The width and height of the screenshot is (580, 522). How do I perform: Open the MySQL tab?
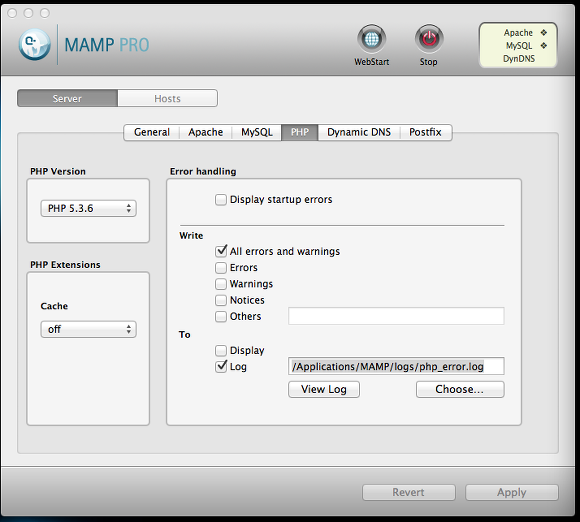pos(257,132)
